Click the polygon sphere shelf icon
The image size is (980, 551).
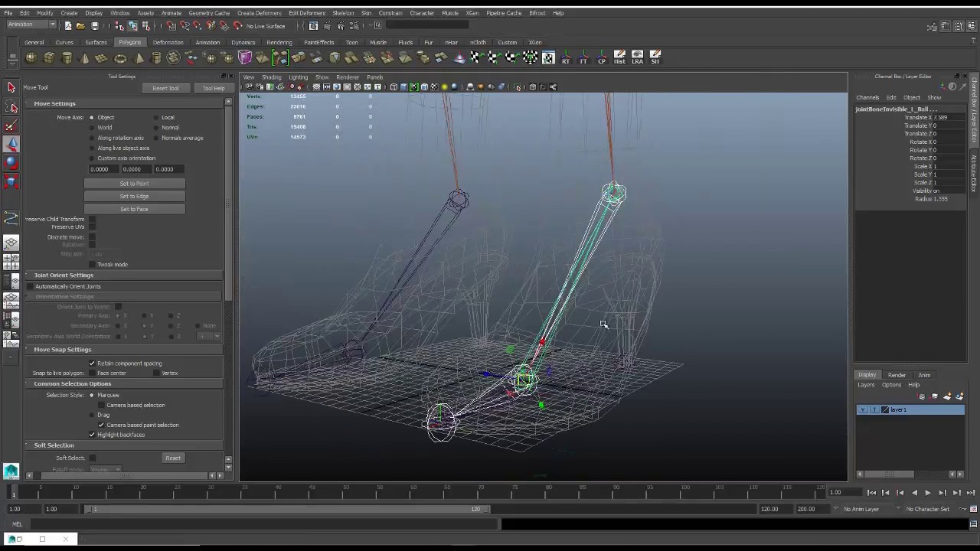31,58
